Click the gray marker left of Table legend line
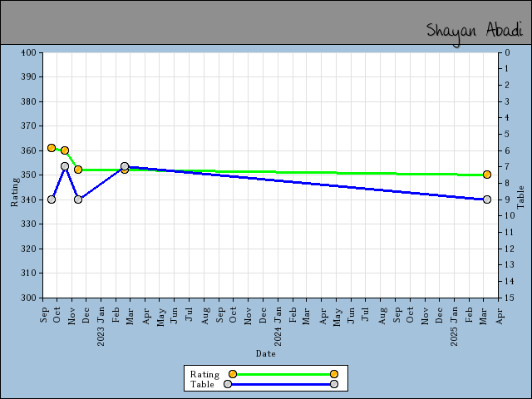The image size is (532, 399). pos(228,384)
